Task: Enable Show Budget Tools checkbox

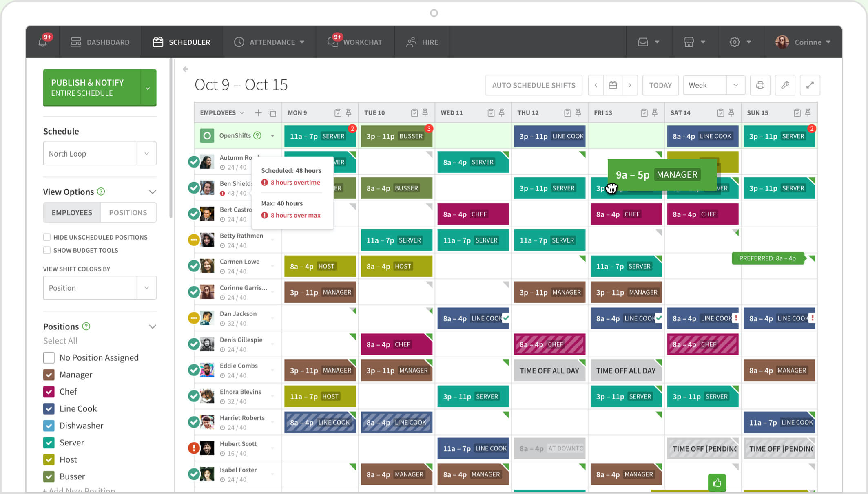Action: click(46, 249)
